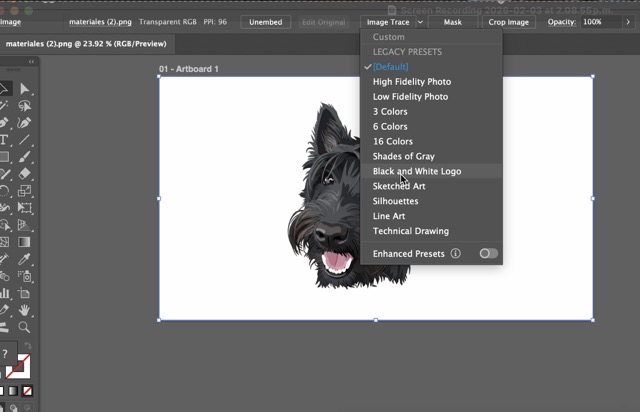Click the Unembed button
640x412 pixels.
(x=266, y=22)
